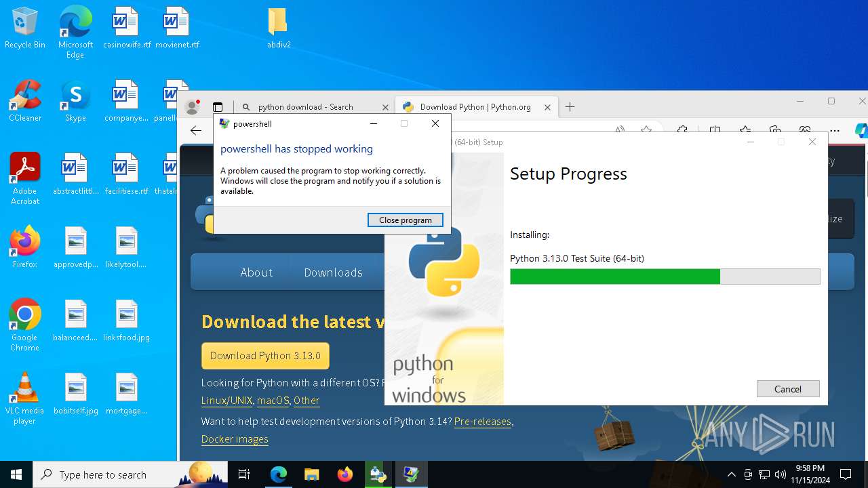Select approvedp... image file
The image size is (868, 488).
click(x=75, y=248)
